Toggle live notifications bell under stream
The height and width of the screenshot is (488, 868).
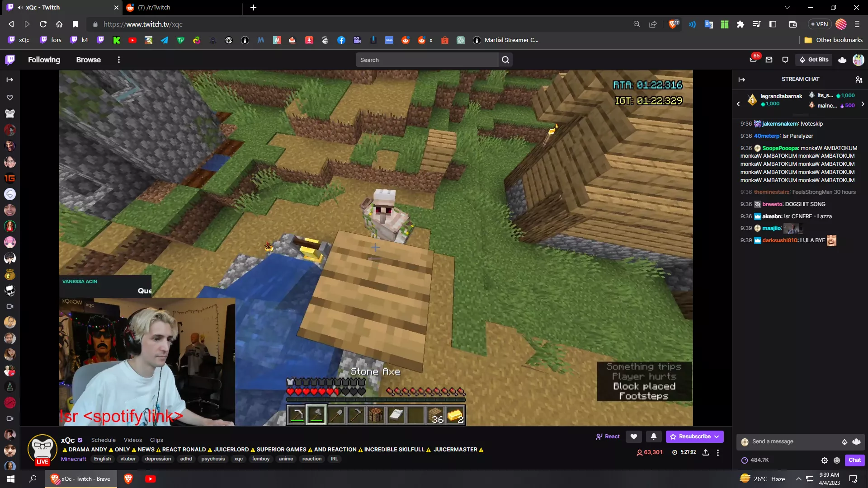click(654, 436)
